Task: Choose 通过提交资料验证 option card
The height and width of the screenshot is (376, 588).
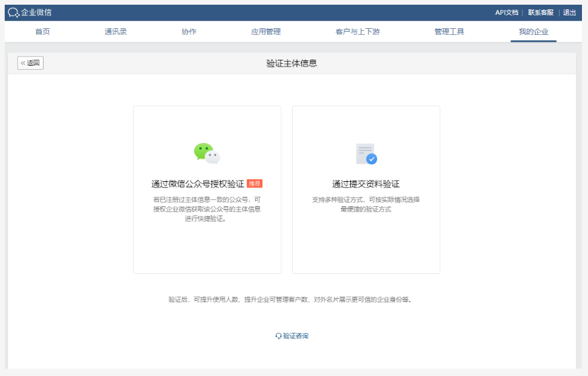Action: pyautogui.click(x=366, y=189)
